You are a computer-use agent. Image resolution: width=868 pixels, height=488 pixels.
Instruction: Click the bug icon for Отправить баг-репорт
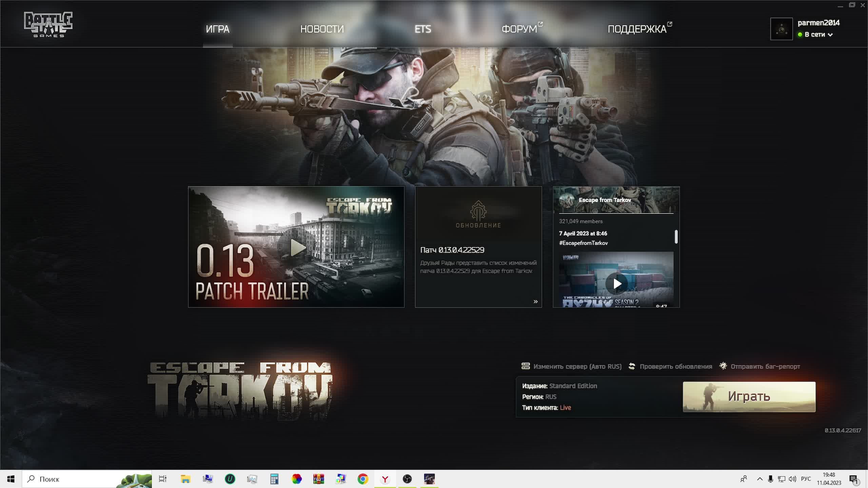pos(723,366)
